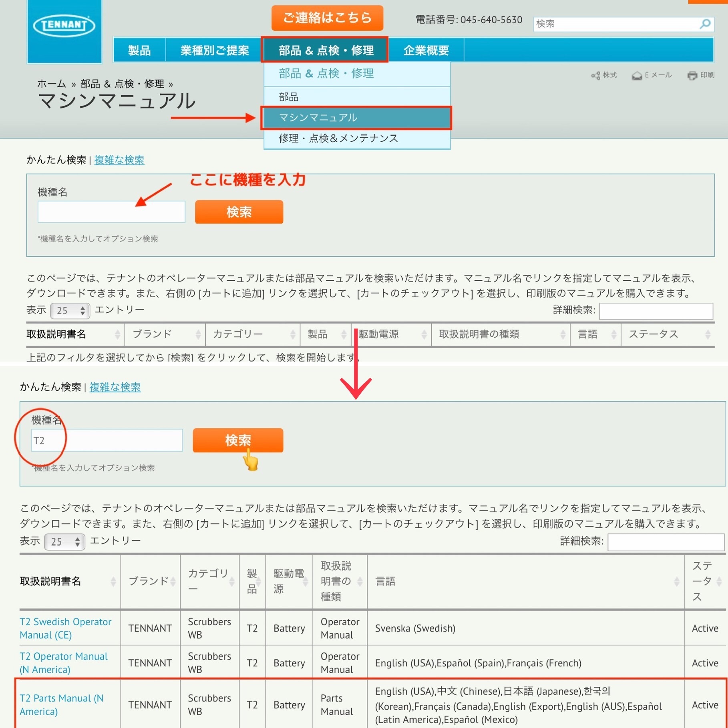The image size is (728, 728).
Task: Click the phone number 045-640-5630
Action: (491, 20)
